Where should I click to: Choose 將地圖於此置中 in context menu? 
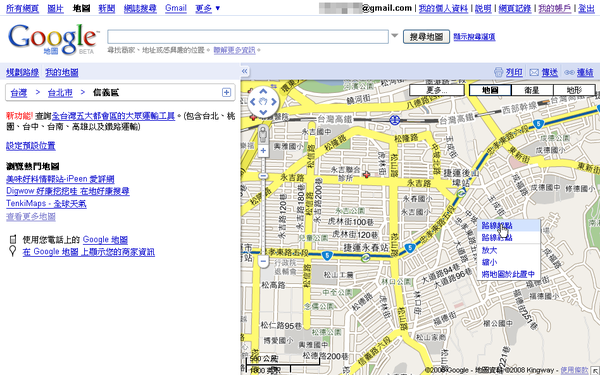click(x=508, y=274)
